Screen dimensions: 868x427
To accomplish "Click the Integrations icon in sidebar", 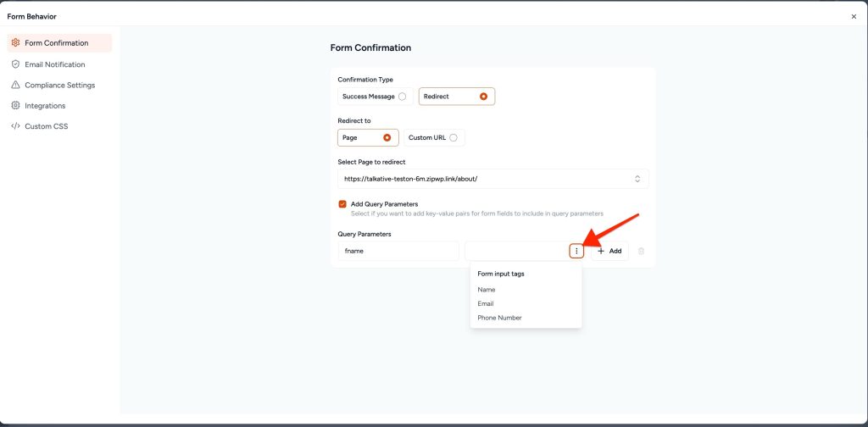I will [15, 106].
